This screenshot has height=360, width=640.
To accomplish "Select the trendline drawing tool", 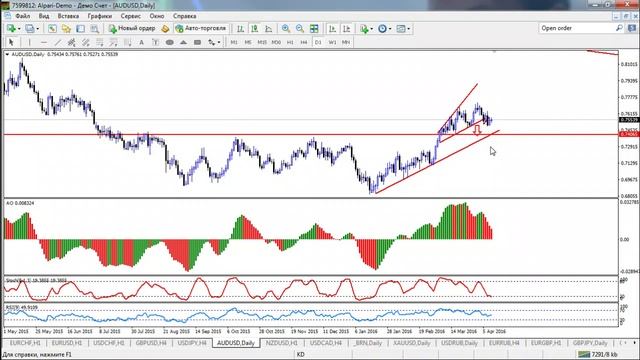I will coord(58,42).
